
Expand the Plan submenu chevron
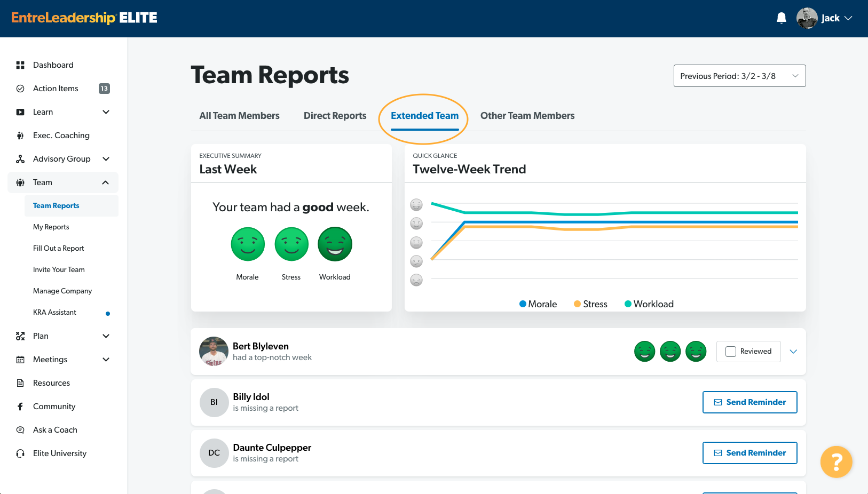(106, 336)
